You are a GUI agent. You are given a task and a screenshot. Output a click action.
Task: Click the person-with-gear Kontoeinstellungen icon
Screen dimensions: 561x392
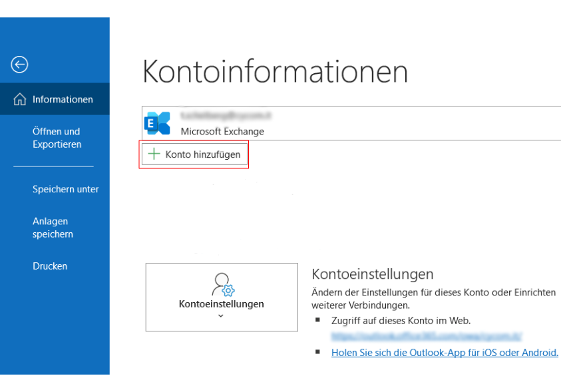point(223,285)
